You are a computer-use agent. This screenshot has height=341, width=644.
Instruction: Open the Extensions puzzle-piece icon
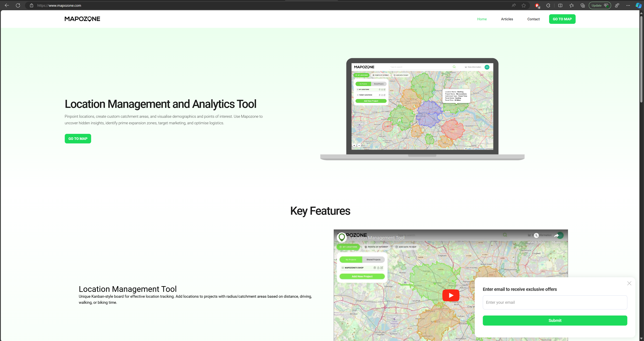[548, 6]
